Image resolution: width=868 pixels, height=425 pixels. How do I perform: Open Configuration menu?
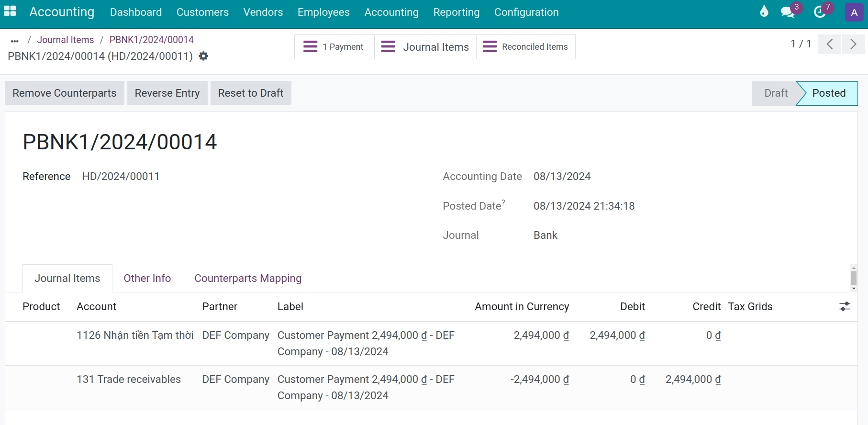point(526,12)
